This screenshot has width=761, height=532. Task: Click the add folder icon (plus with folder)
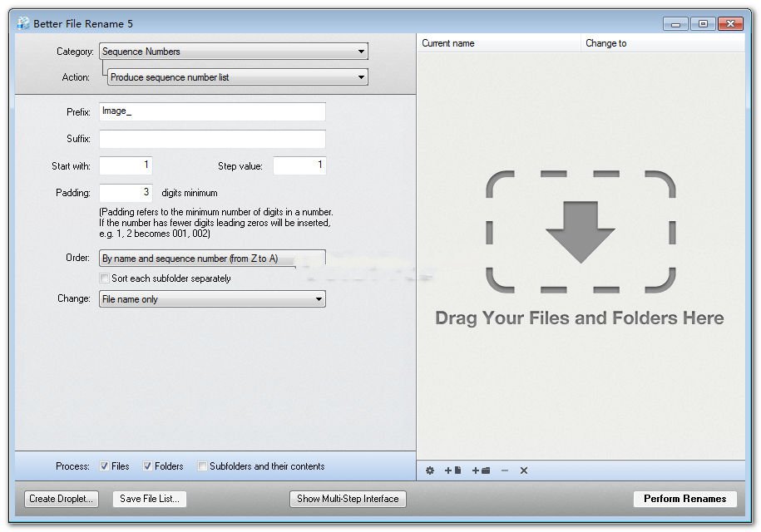tap(480, 470)
